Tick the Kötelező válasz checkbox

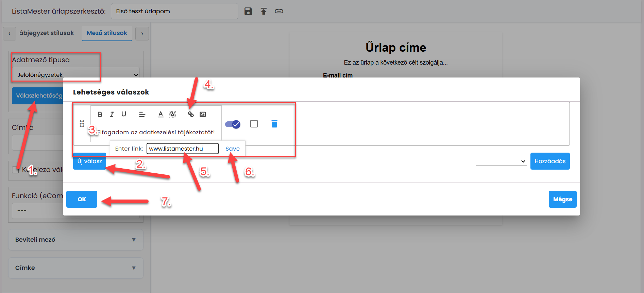click(x=15, y=170)
